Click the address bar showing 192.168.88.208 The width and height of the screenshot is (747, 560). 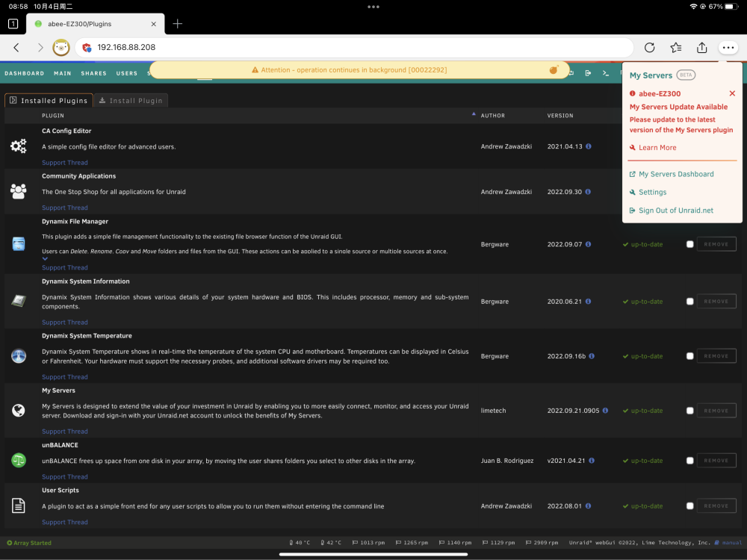pos(354,47)
